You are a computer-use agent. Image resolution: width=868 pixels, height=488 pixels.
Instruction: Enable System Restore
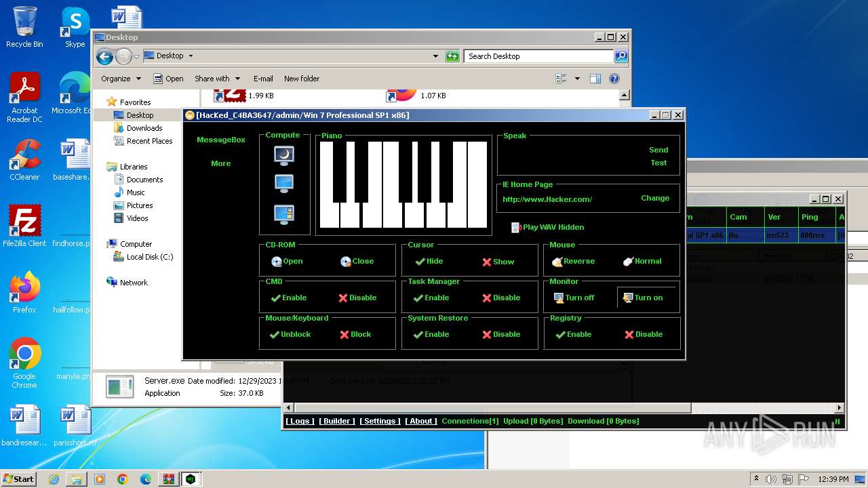[x=431, y=334]
